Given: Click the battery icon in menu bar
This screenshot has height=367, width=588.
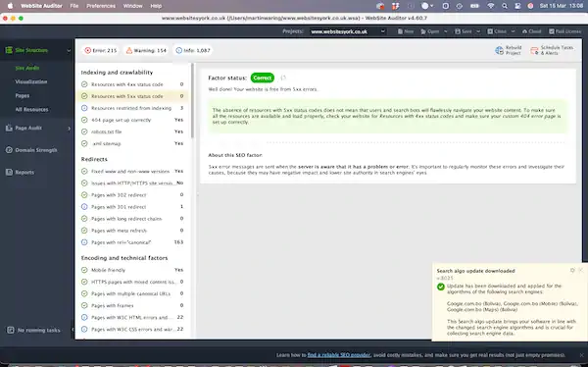Looking at the screenshot, I should pyautogui.click(x=474, y=6).
